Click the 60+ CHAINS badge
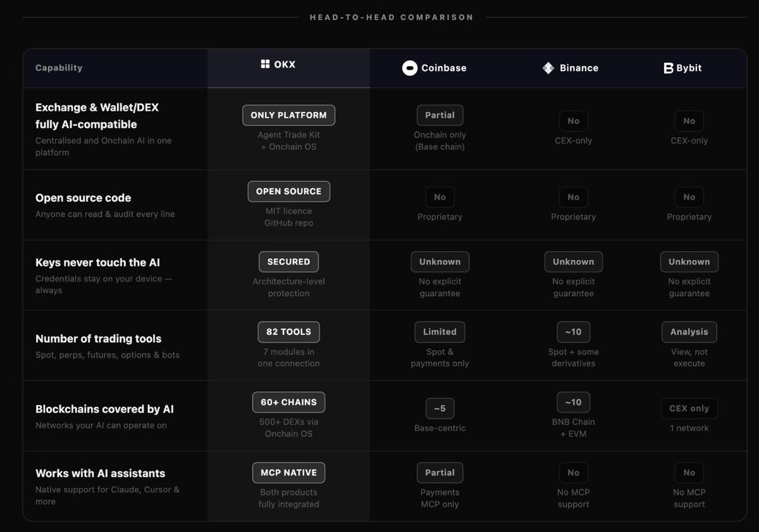Viewport: 759px width, 532px height. pos(288,402)
